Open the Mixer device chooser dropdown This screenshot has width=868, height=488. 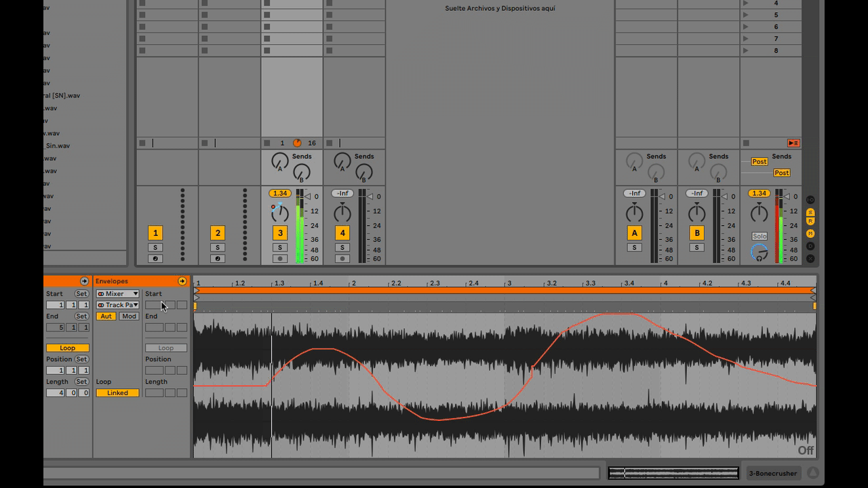click(117, 294)
